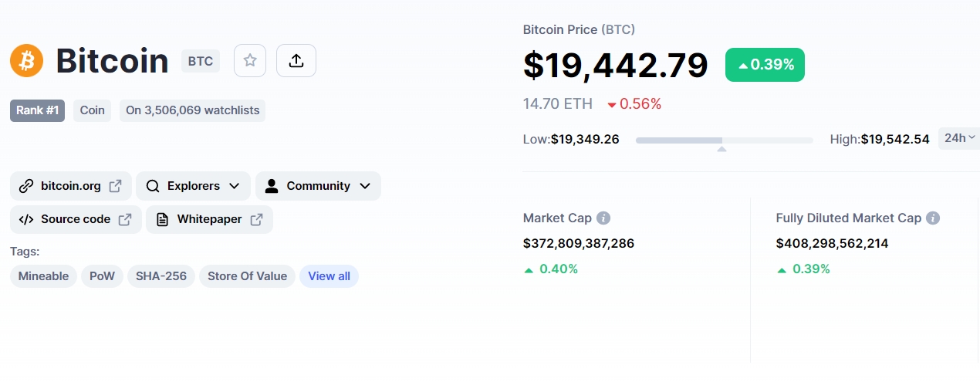The image size is (980, 382).
Task: Click the chain link icon beside bitcoin.org
Action: (26, 186)
